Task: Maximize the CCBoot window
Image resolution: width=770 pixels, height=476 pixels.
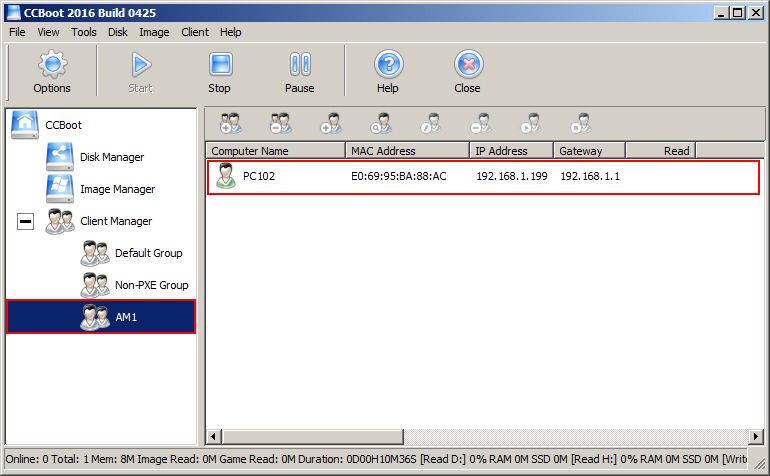Action: (x=738, y=13)
